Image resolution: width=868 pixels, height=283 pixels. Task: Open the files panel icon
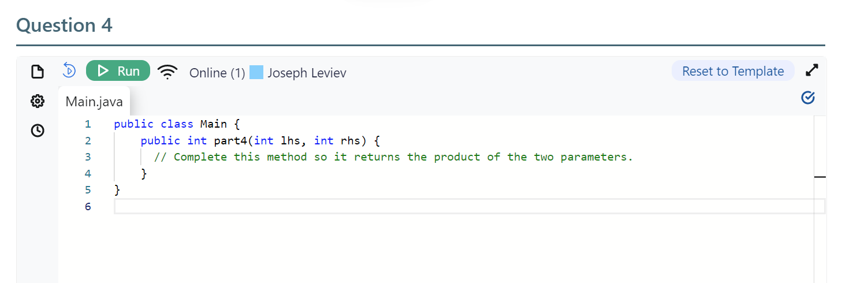[38, 72]
